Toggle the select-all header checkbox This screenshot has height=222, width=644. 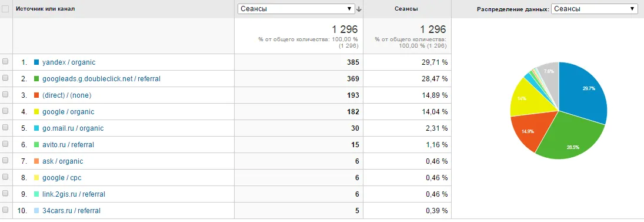(x=5, y=9)
